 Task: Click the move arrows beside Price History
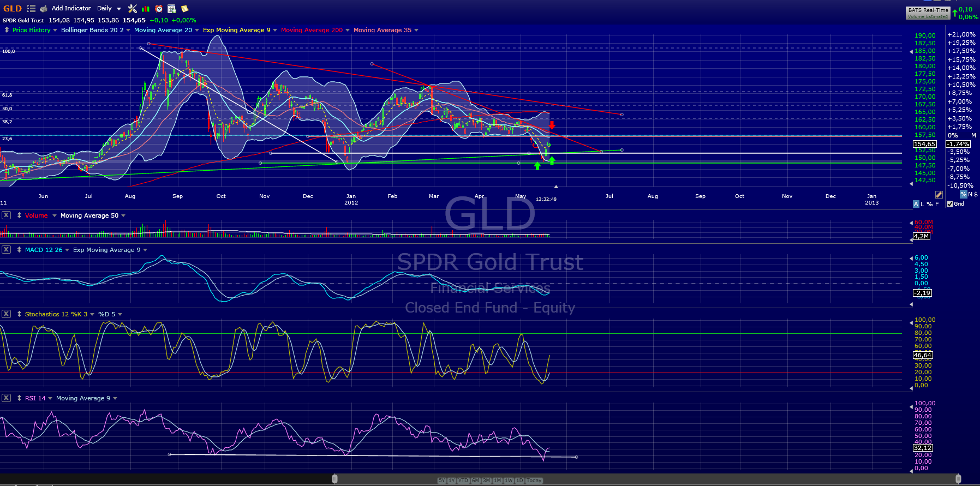point(7,30)
